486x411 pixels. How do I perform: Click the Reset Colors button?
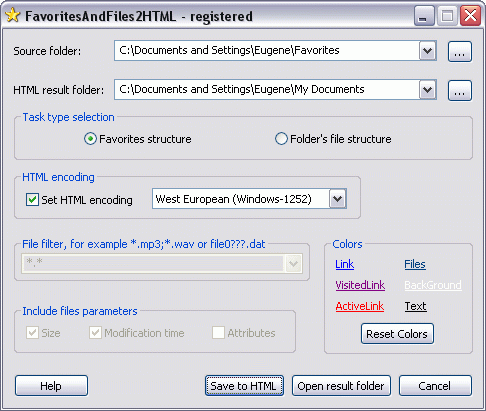tap(397, 334)
